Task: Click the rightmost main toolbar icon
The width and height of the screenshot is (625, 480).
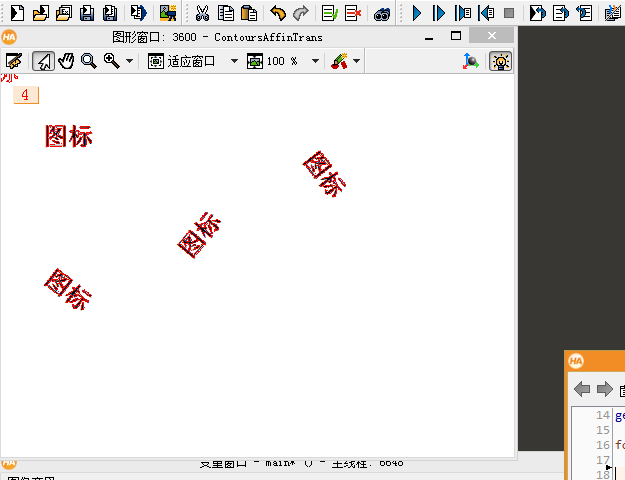Action: (x=613, y=13)
